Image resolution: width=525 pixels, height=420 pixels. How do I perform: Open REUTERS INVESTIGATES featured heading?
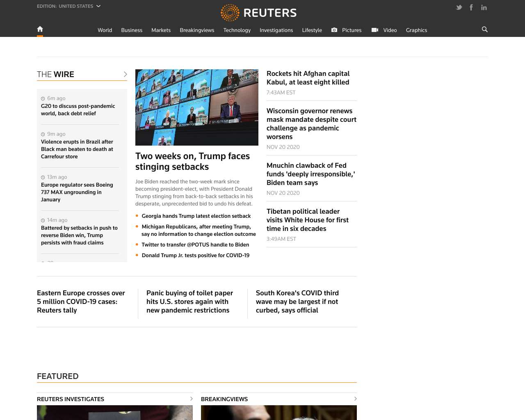[71, 399]
